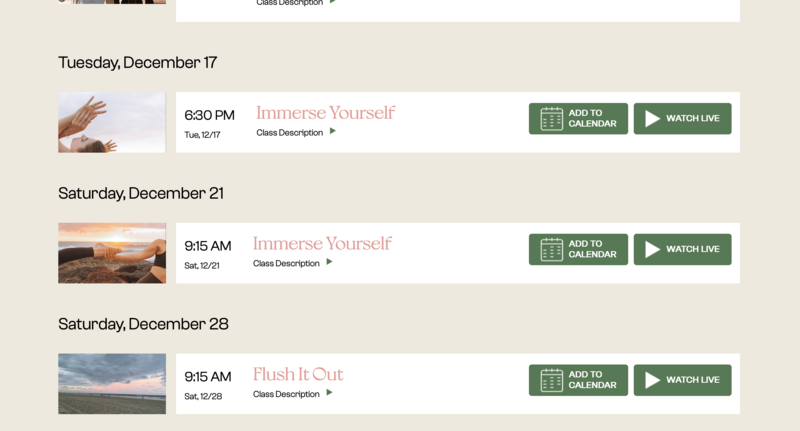Screen dimensions: 800x431
Task: Open the Flush It Out class title
Action: click(x=298, y=374)
